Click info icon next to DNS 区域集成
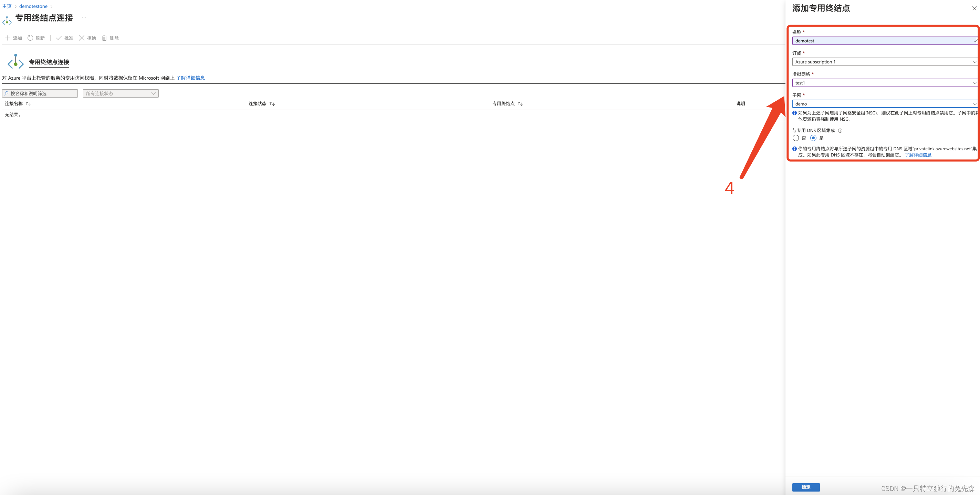Viewport: 980px width, 495px height. (x=840, y=131)
